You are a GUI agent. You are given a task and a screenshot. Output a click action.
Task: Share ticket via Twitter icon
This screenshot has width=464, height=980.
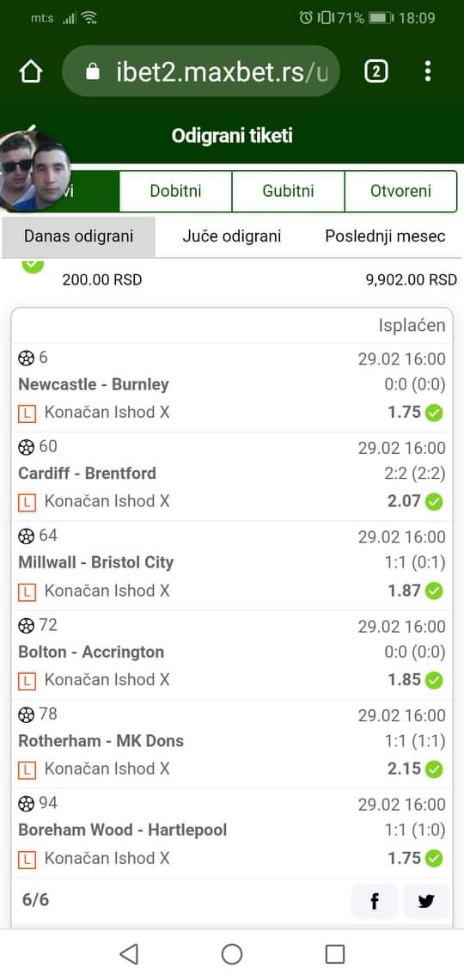426,901
